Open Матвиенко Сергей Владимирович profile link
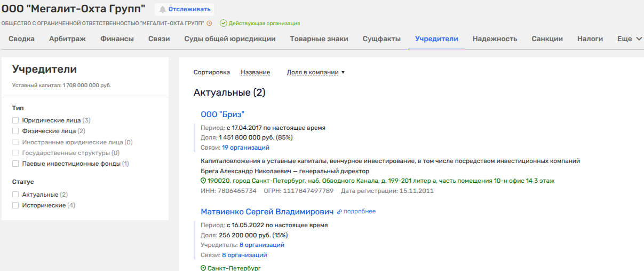The height and width of the screenshot is (271, 644). (x=267, y=212)
